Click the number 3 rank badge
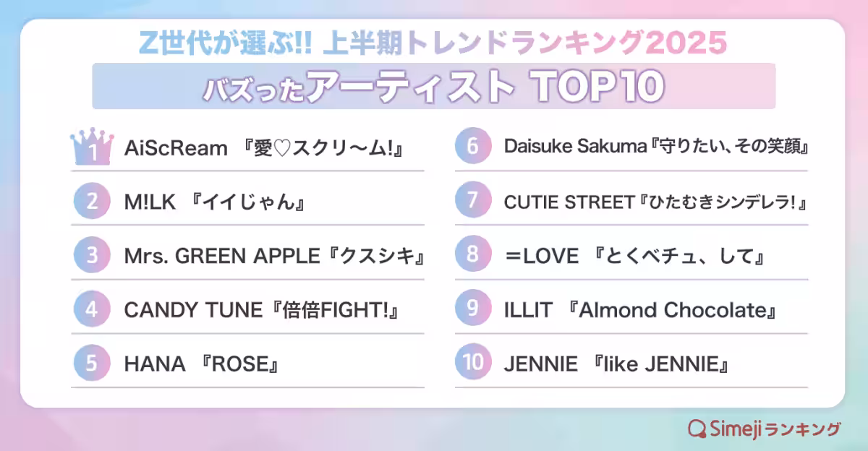The width and height of the screenshot is (868, 451). point(92,256)
